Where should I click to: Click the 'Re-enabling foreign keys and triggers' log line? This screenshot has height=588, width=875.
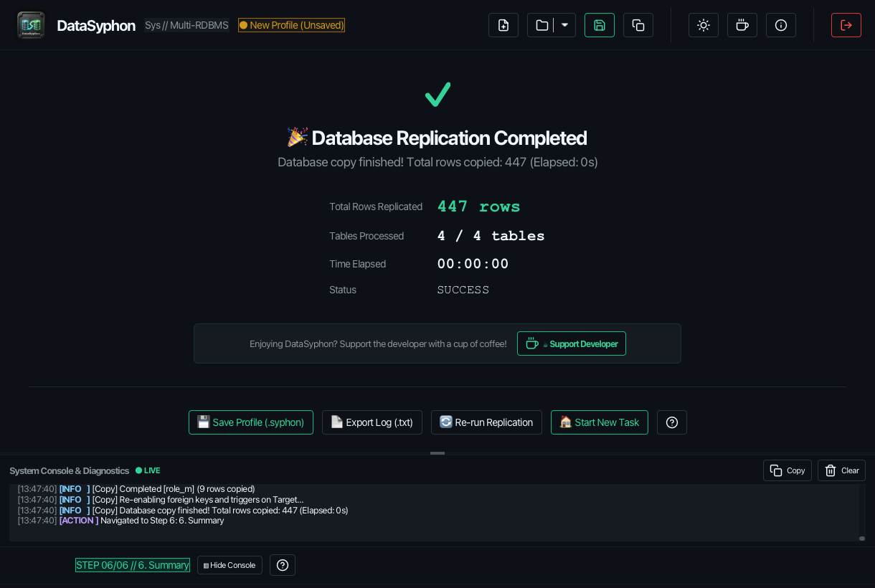pos(161,500)
